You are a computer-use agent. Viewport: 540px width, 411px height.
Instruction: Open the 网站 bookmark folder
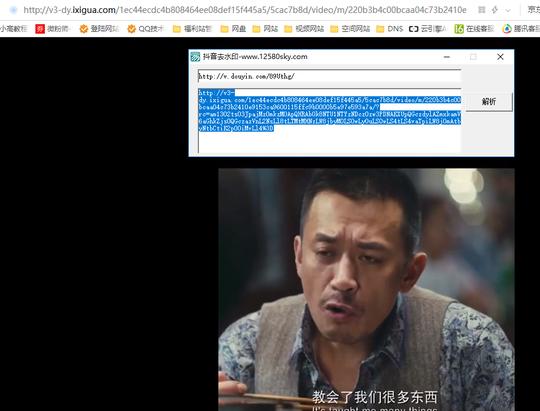(265, 29)
